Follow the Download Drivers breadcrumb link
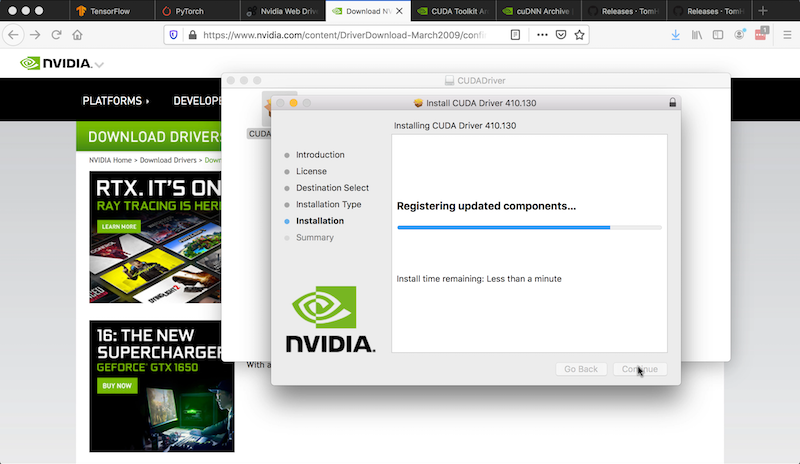The image size is (800, 464). click(168, 160)
